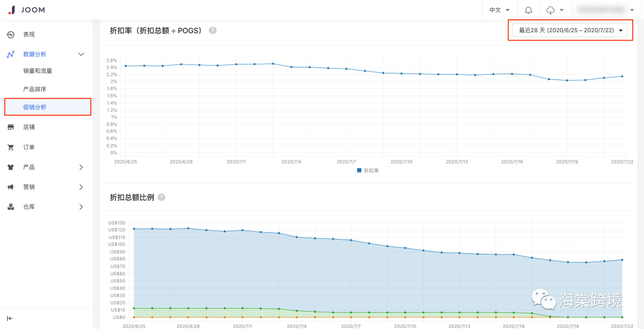Click the JOOM logo
Viewport: 644px width, 329px height.
[x=26, y=10]
